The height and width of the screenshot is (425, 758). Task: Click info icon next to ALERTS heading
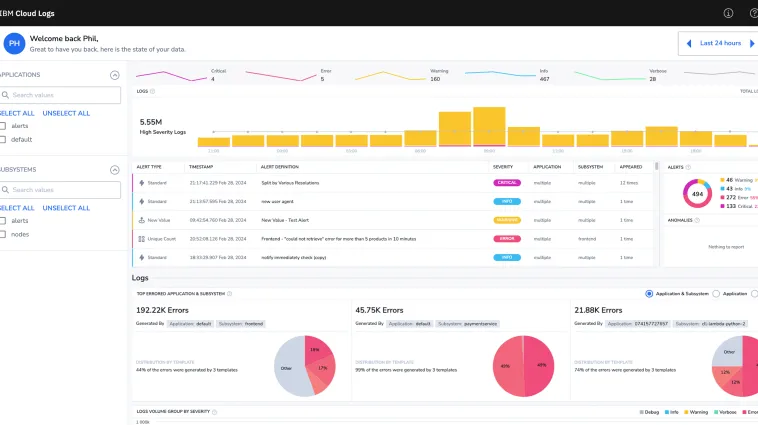click(x=688, y=167)
